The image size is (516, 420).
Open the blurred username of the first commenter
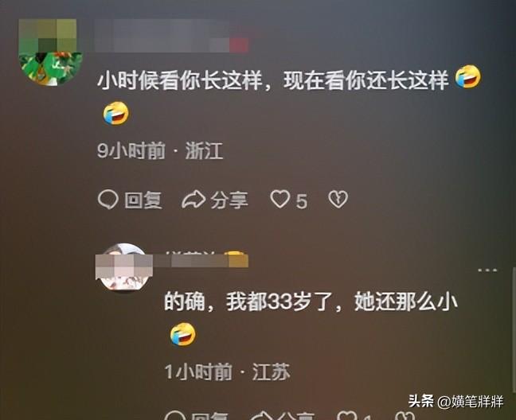pyautogui.click(x=171, y=36)
